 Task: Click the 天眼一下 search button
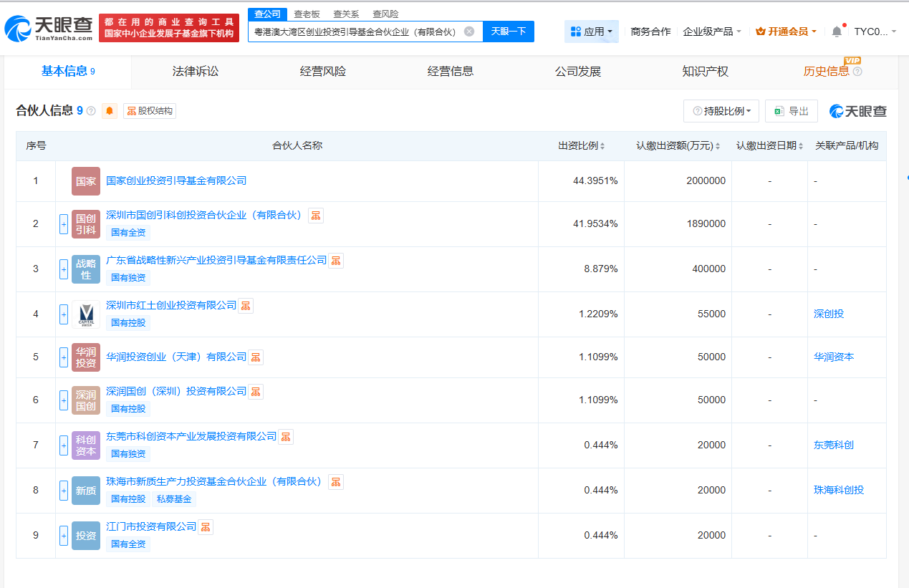point(509,32)
